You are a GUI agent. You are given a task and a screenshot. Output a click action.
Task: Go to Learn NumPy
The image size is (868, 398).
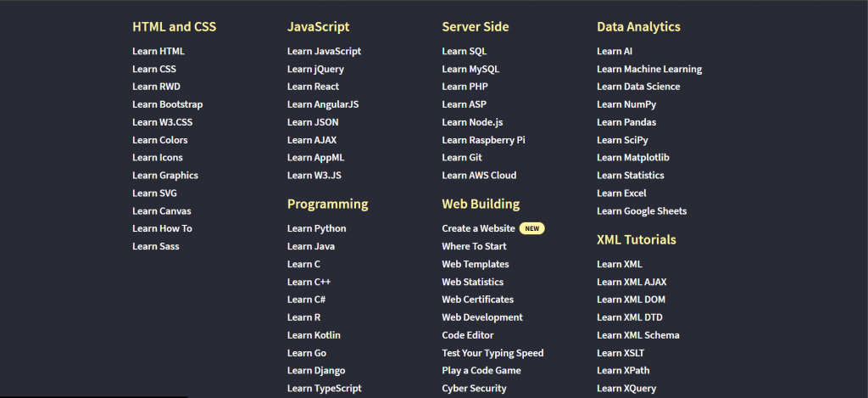coord(626,104)
